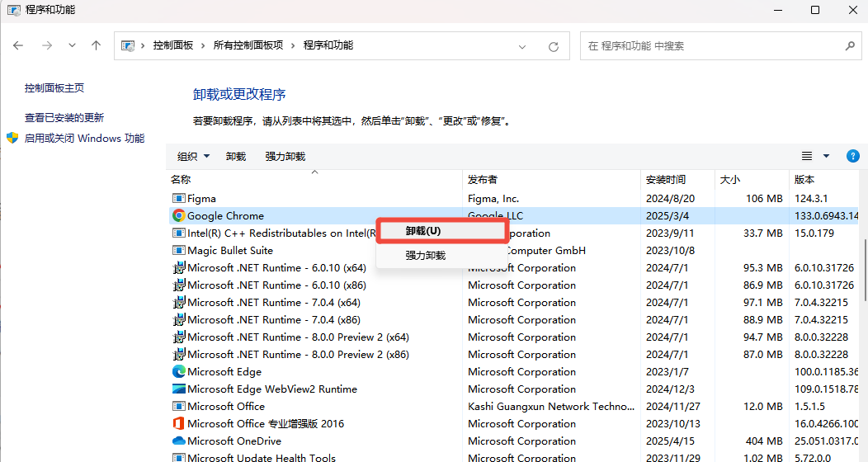Open help with the blue question icon

pyautogui.click(x=853, y=156)
